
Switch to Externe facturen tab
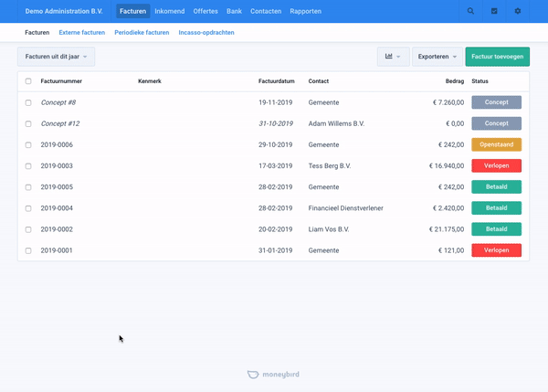pyautogui.click(x=82, y=33)
